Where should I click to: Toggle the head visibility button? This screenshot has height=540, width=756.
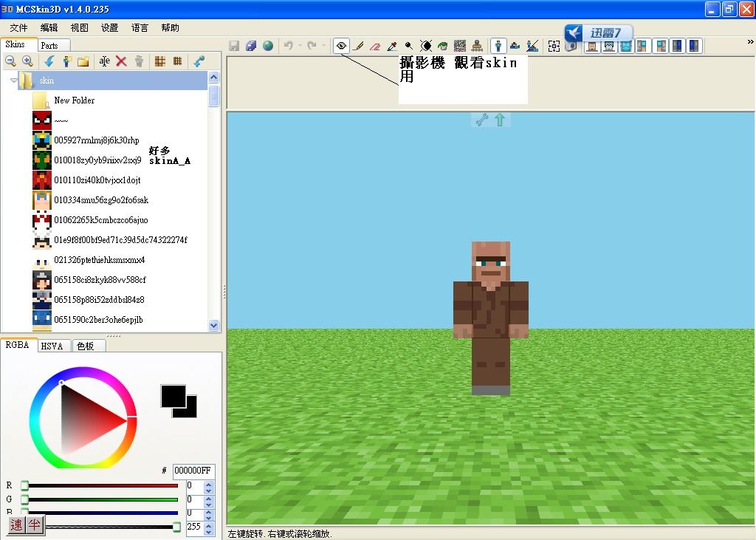[591, 46]
